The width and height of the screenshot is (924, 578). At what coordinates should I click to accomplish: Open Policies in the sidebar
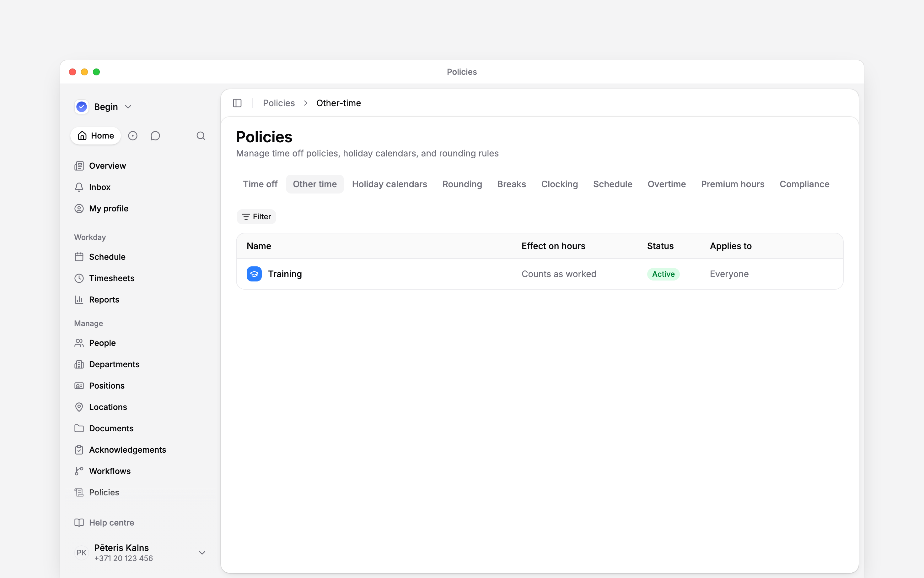(x=140, y=492)
